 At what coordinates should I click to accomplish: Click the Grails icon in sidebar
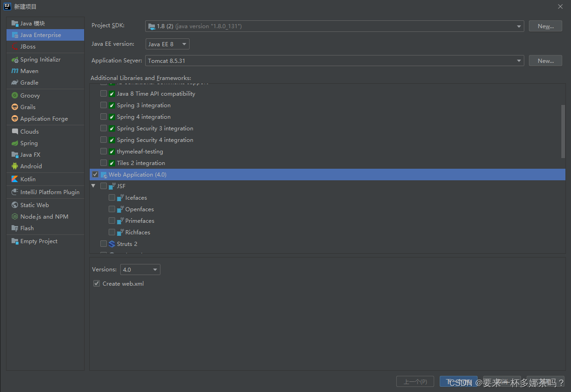[x=15, y=107]
